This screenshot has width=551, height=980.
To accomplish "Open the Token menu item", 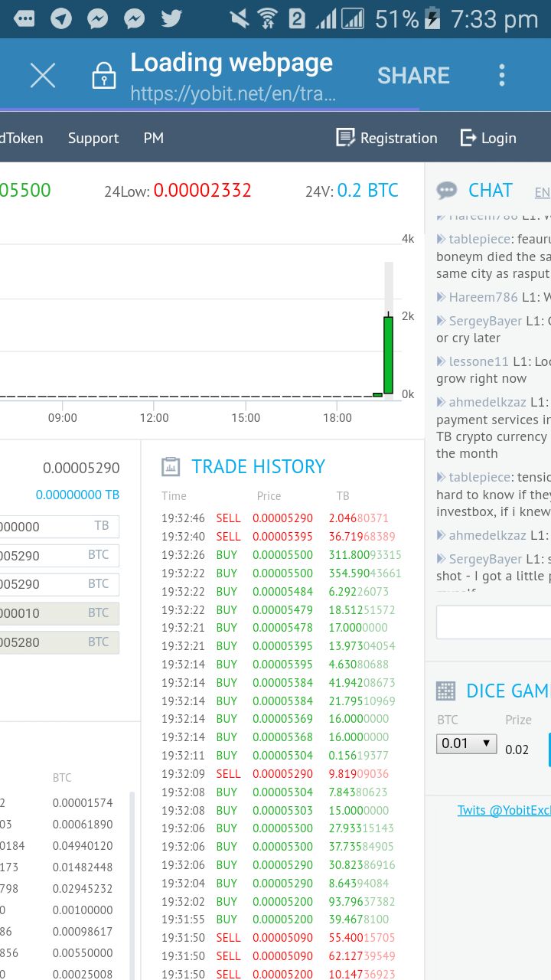I will (x=21, y=138).
